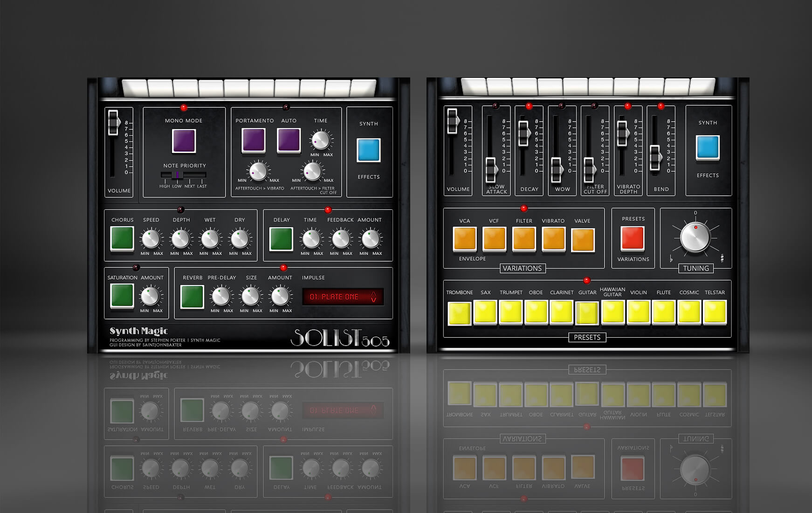Enable the green Chorus button
Screen dimensions: 812x513
(122, 238)
